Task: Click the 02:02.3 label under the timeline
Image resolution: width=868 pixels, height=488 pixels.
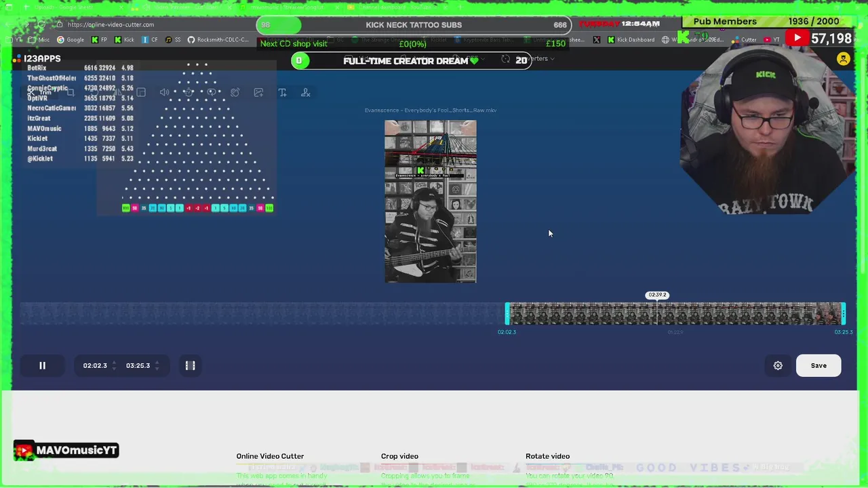Action: [x=507, y=332]
